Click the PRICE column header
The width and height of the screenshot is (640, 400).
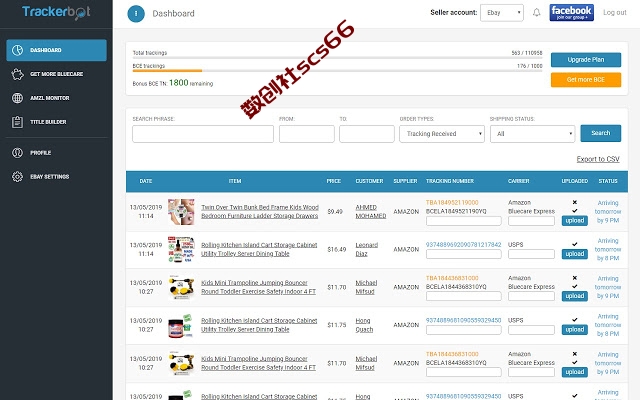coord(333,181)
